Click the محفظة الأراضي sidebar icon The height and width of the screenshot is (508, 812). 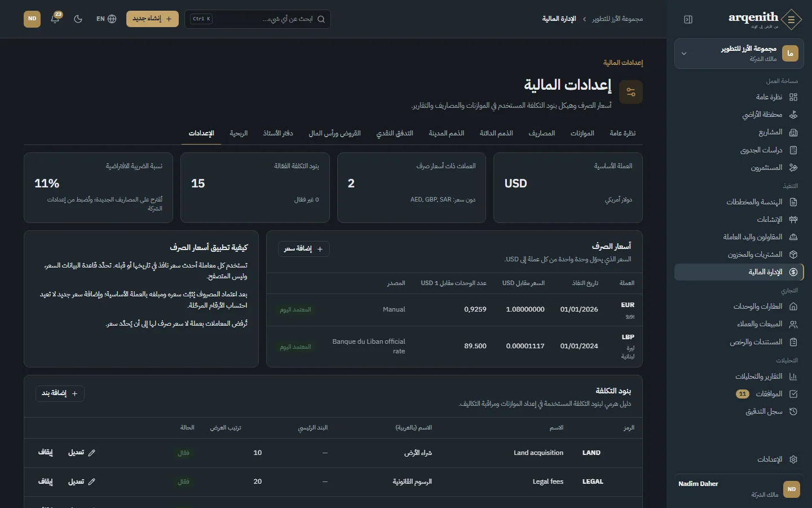(x=793, y=115)
